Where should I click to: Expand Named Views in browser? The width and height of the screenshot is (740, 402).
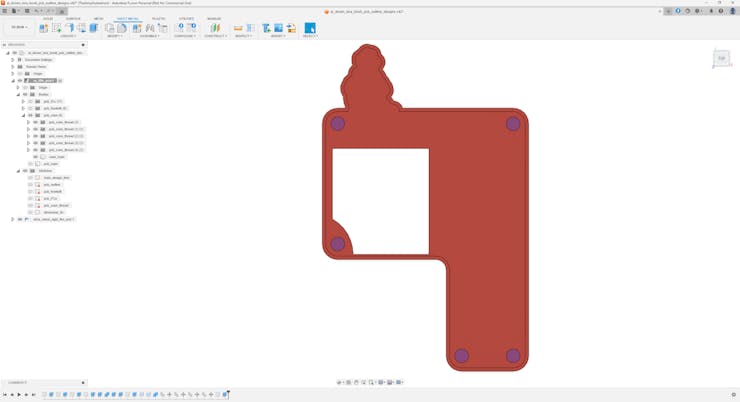(x=13, y=67)
